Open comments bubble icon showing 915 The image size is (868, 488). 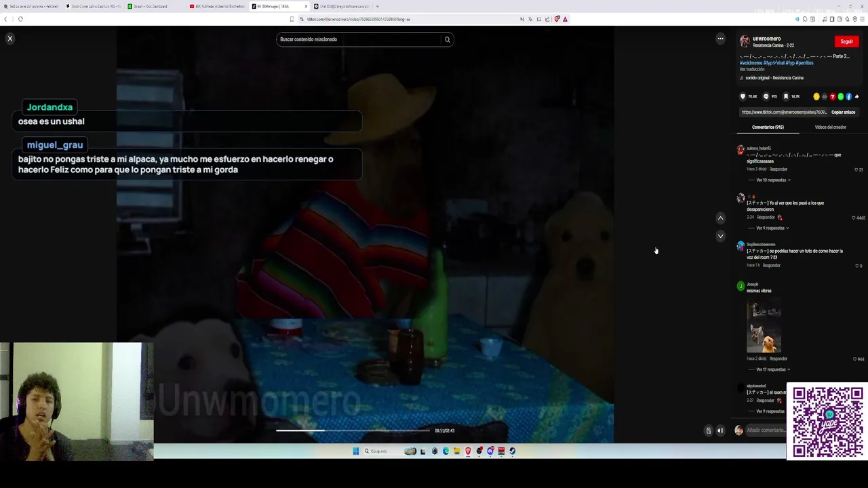pyautogui.click(x=766, y=96)
